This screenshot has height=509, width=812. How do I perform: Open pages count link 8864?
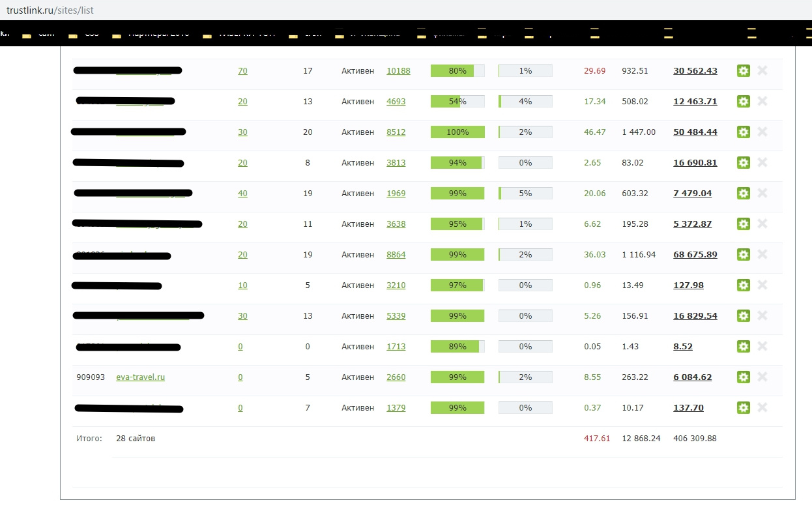(x=396, y=255)
